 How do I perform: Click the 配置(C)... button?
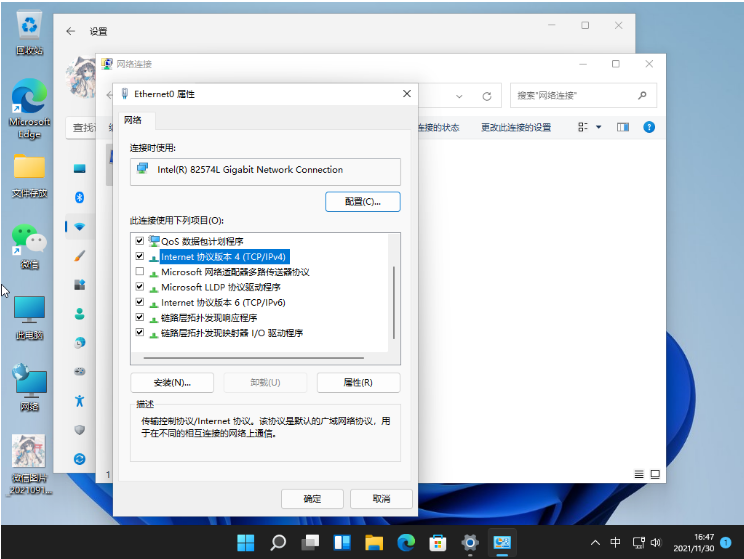[362, 202]
